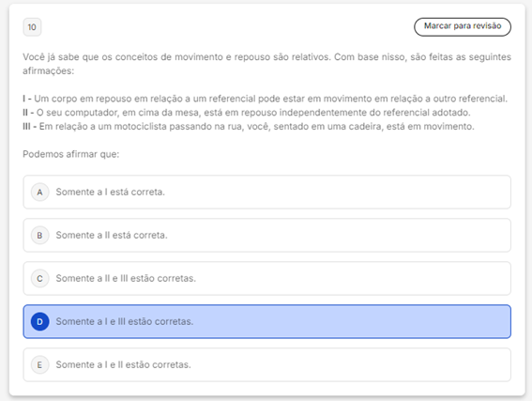Viewport: 532px width, 401px height.
Task: Choose answer 'Somente a II e III estão corretas.'
Action: click(126, 278)
